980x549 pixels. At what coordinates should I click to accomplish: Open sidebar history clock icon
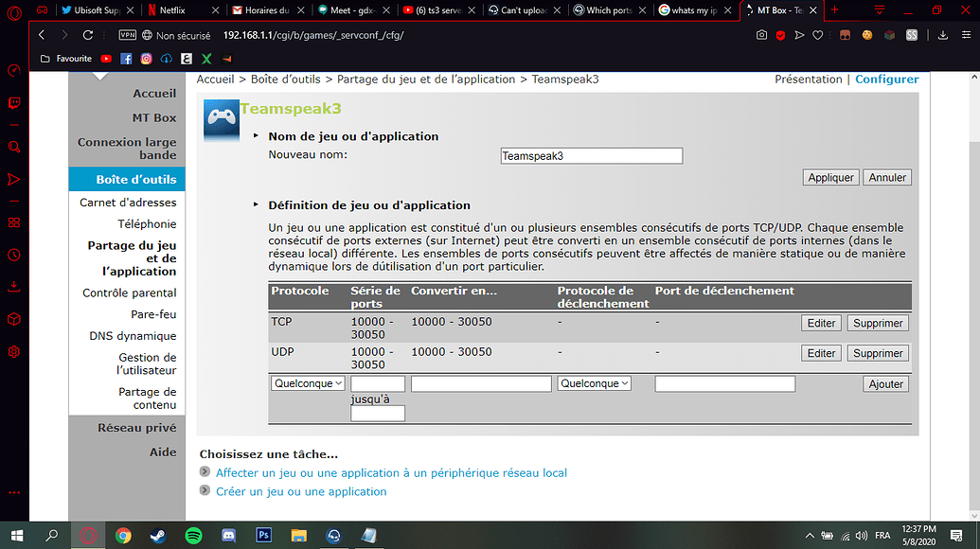pyautogui.click(x=14, y=255)
